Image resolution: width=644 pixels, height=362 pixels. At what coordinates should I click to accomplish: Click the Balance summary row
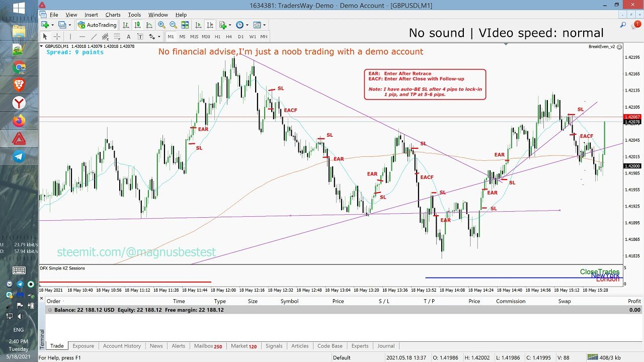pos(344,310)
